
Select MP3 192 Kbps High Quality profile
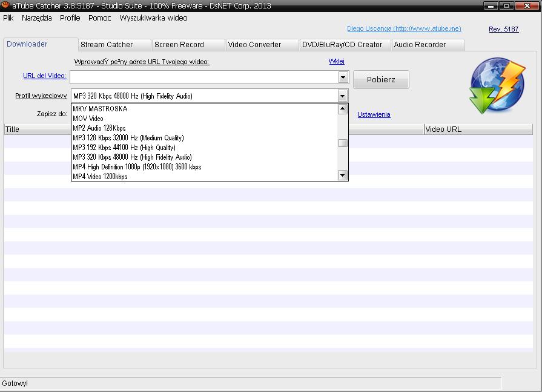click(204, 148)
